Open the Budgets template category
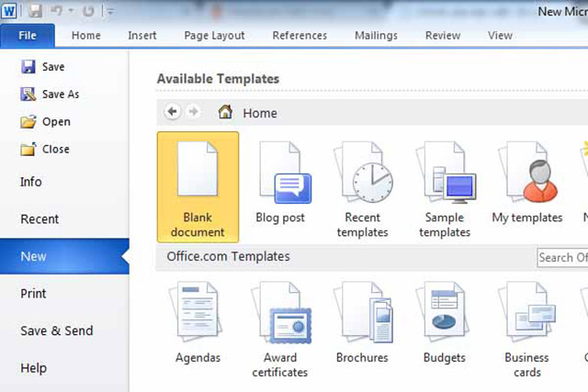Image resolution: width=588 pixels, height=392 pixels. point(445,324)
